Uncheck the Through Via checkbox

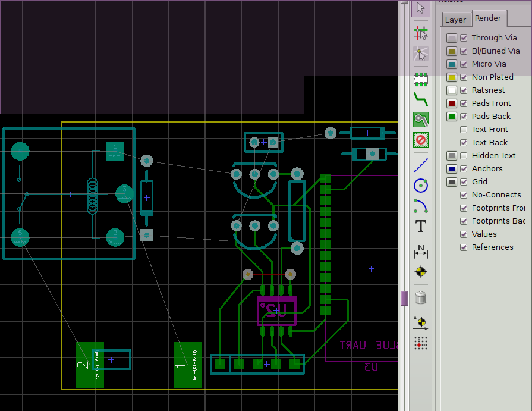(464, 38)
